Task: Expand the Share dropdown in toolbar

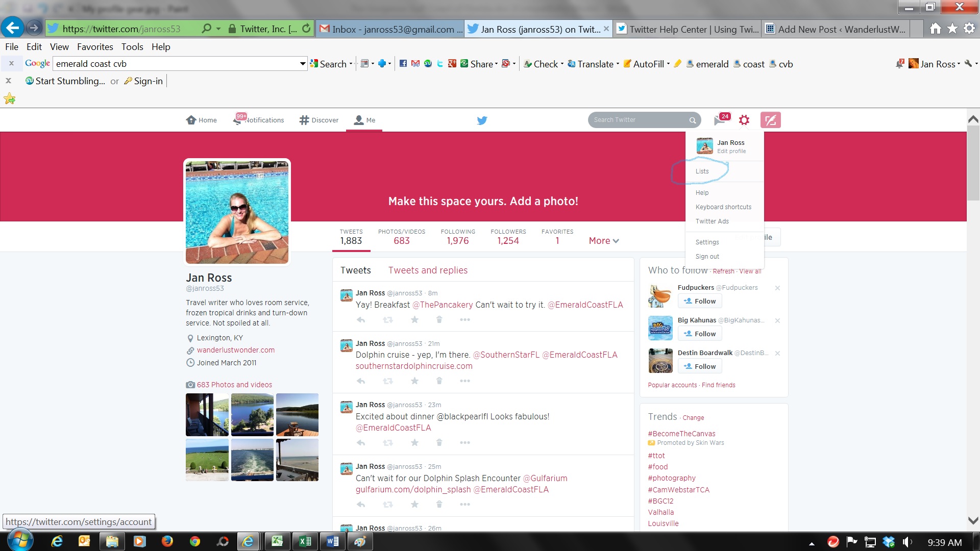Action: [x=496, y=64]
